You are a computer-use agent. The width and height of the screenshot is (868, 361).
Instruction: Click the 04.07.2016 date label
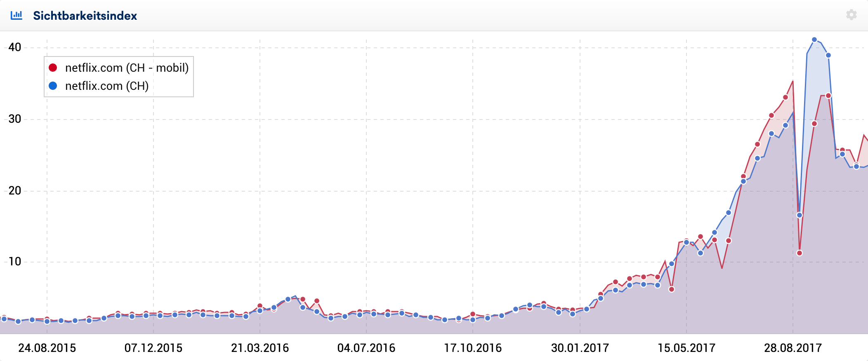[x=366, y=348]
